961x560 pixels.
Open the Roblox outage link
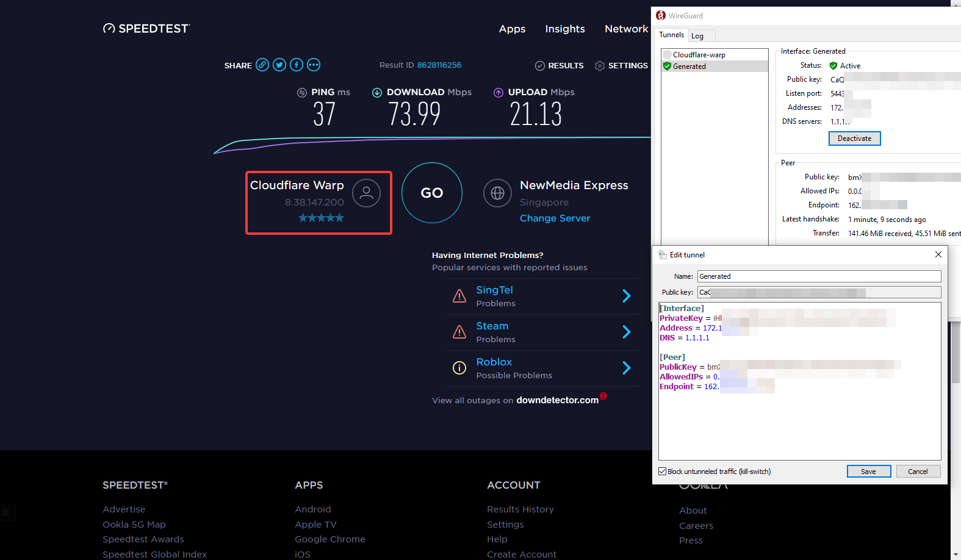pos(494,362)
